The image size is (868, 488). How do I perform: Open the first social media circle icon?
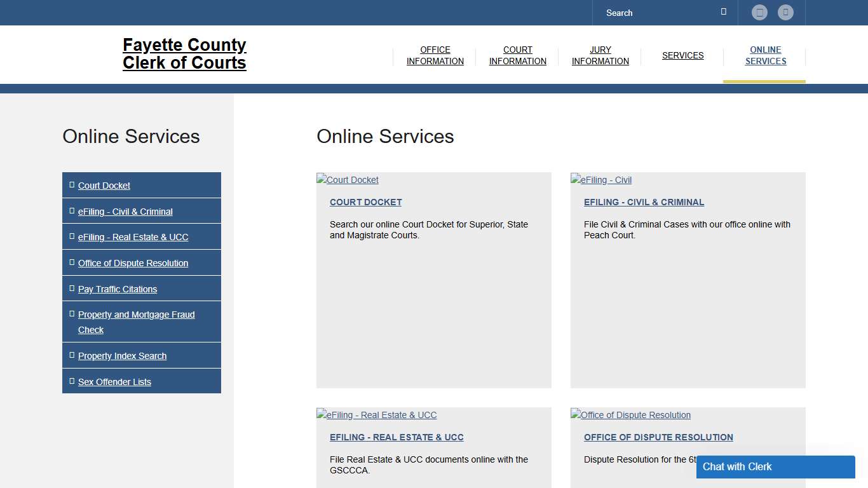pyautogui.click(x=760, y=12)
